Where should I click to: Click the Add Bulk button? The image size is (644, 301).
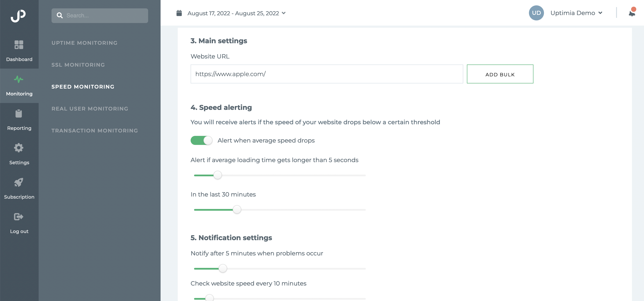click(x=500, y=74)
